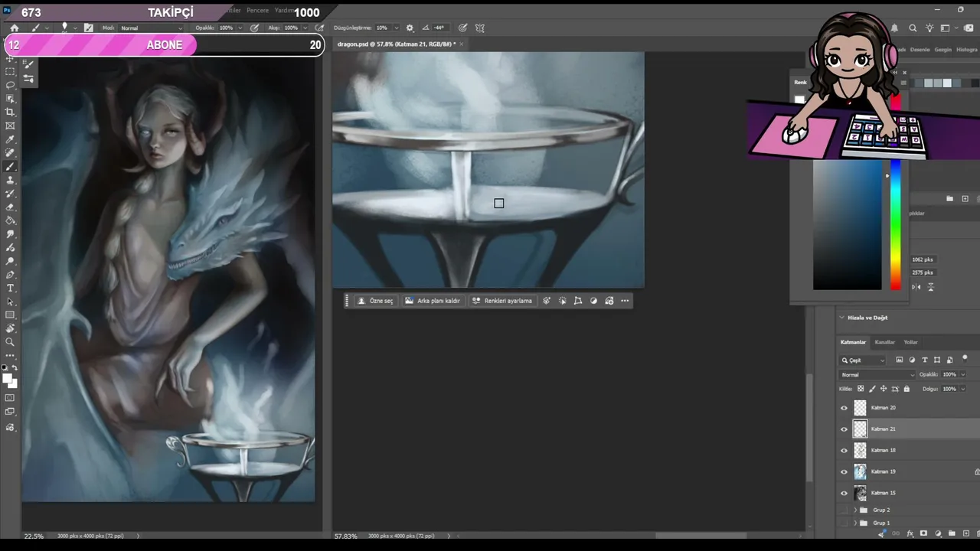Open more options in contextual task bar

[625, 301]
